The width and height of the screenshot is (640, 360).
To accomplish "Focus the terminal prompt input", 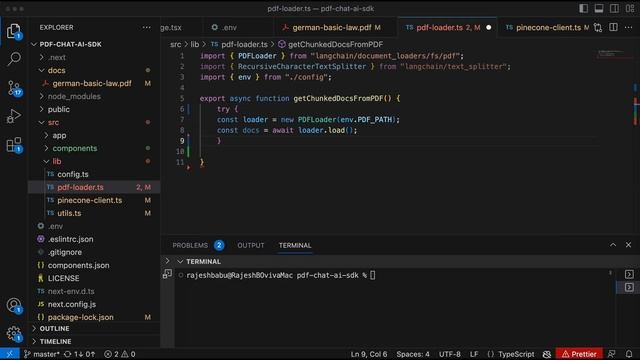I will point(372,275).
